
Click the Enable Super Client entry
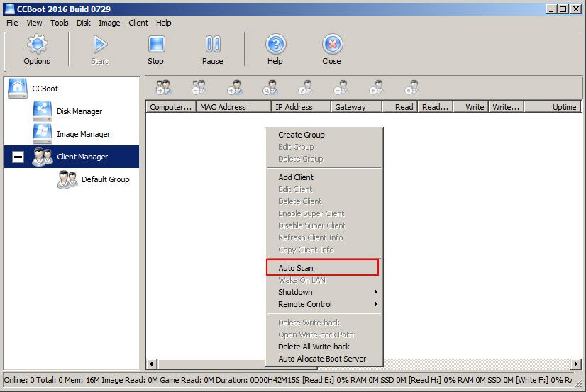coord(324,213)
